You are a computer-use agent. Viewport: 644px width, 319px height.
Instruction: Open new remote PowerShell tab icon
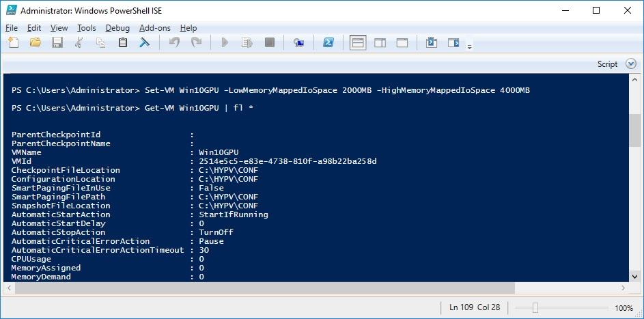point(299,42)
